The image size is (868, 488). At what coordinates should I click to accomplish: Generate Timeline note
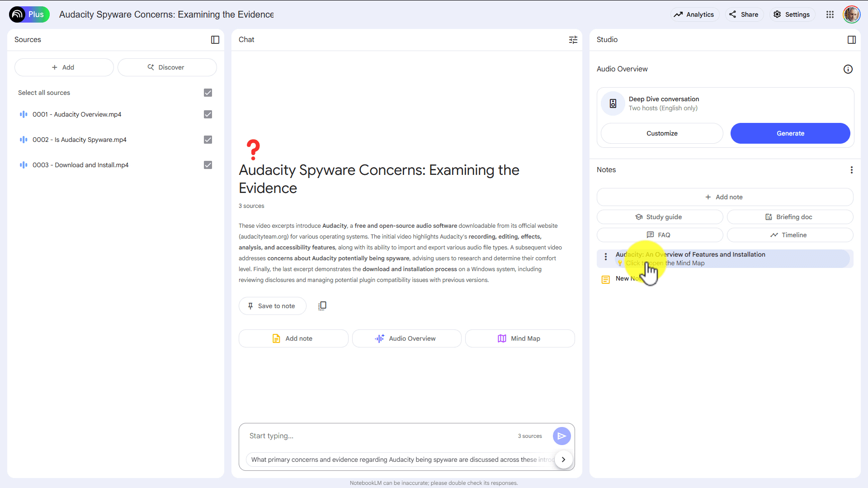pos(790,235)
